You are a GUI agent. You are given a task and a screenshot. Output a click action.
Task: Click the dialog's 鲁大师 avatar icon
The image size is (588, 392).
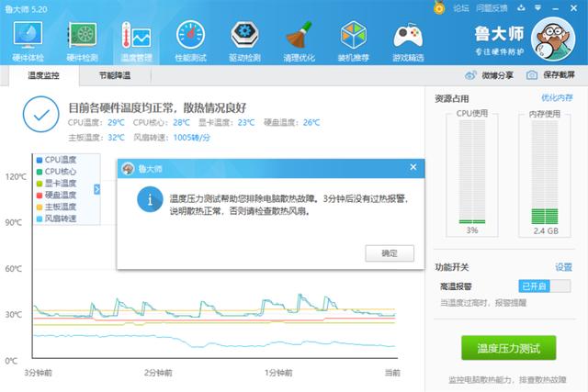129,169
